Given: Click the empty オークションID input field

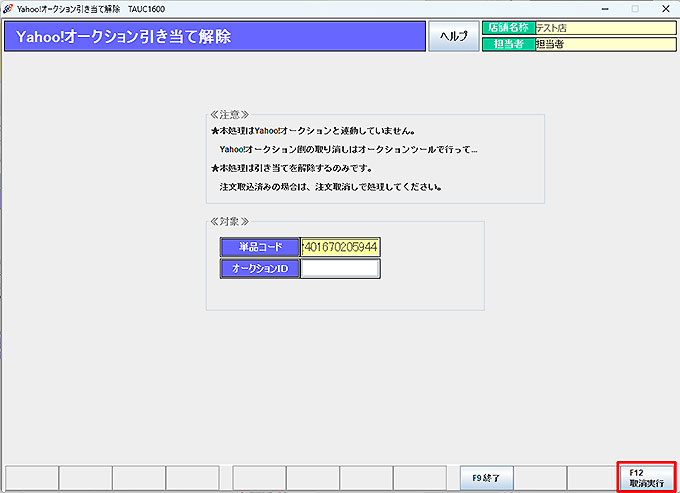Looking at the screenshot, I should click(x=340, y=268).
